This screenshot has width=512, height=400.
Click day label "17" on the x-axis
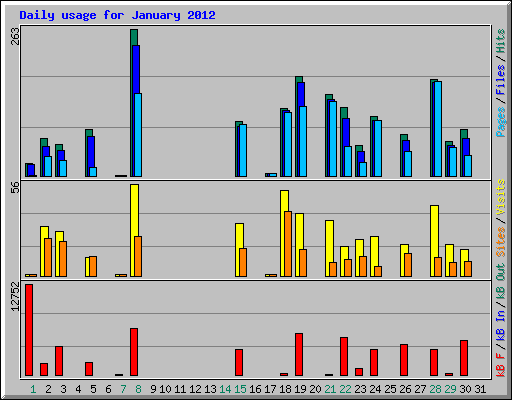click(x=270, y=389)
